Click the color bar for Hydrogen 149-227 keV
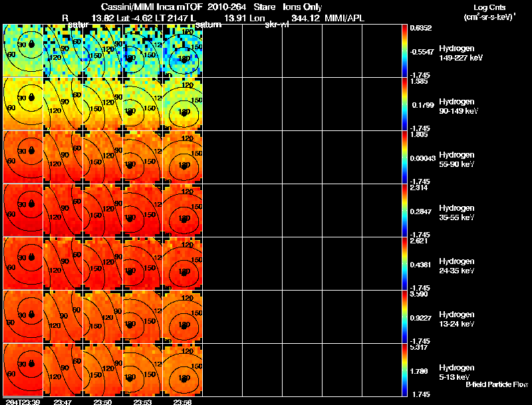 404,51
